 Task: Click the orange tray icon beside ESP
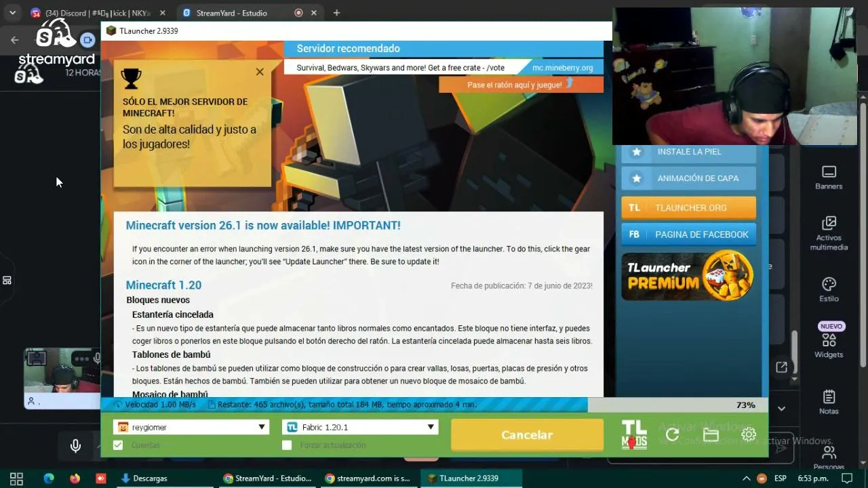(762, 479)
